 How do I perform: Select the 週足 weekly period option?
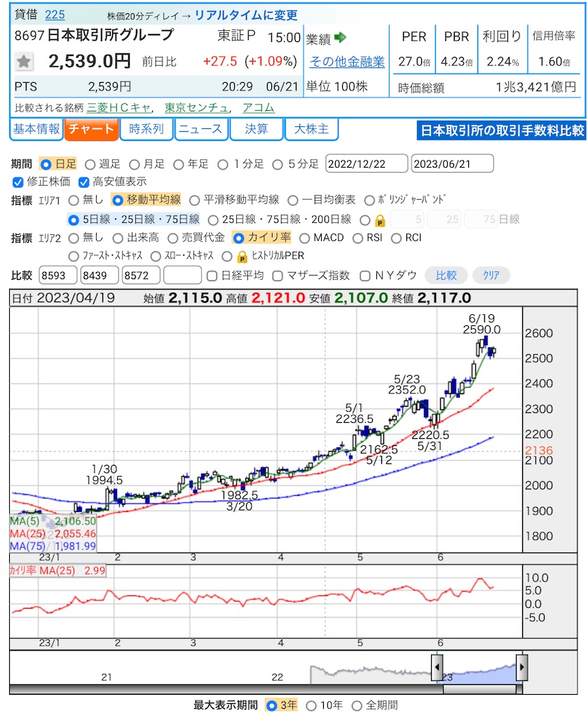(x=90, y=164)
